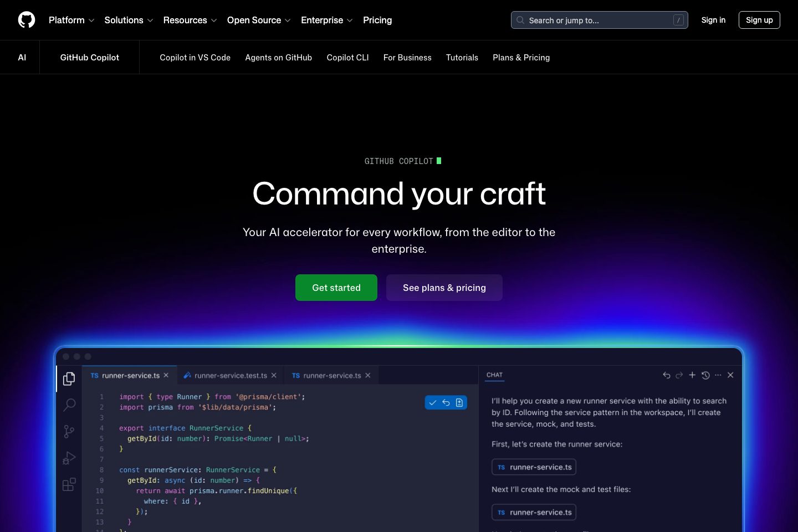Screen dimensions: 798x532
Task: Click the Sign up button
Action: pos(759,20)
